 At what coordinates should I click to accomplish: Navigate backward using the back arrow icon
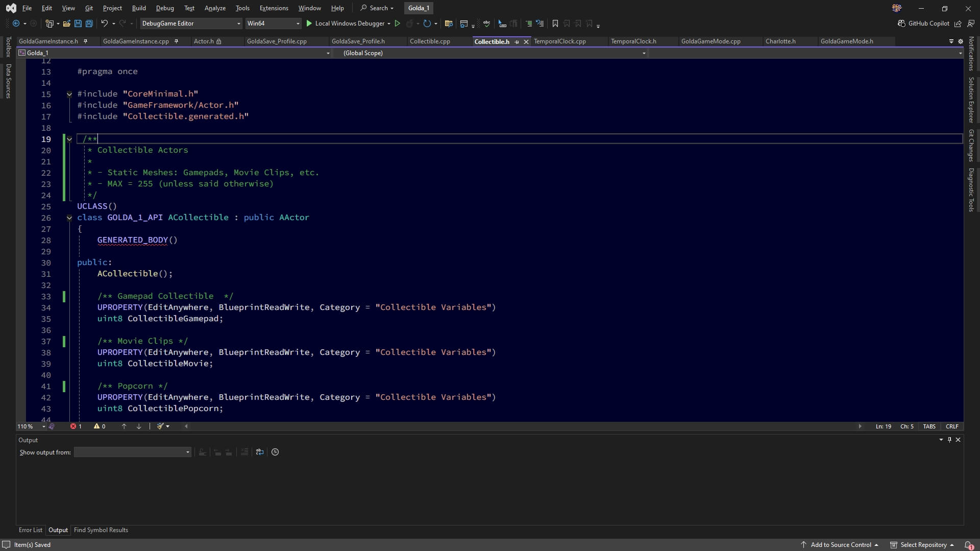click(x=15, y=23)
